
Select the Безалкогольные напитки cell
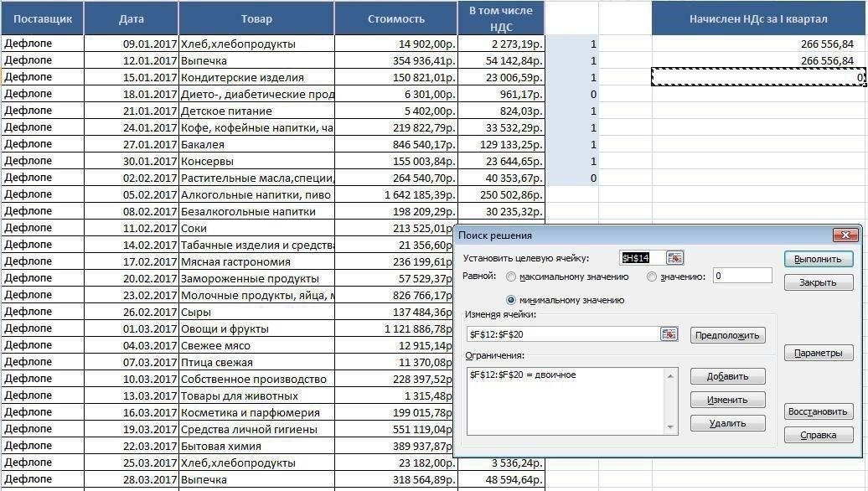coord(257,211)
